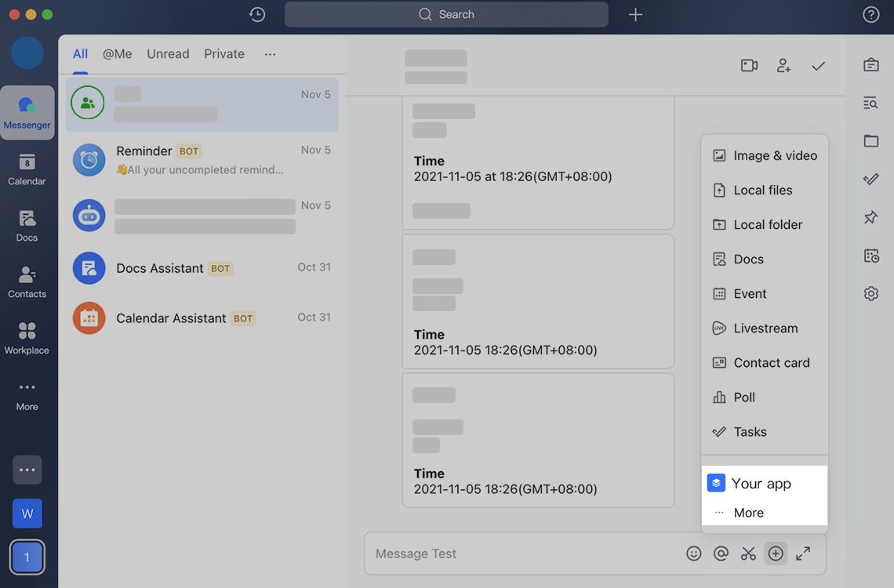Choose Livestream from the menu
This screenshot has width=894, height=588.
click(765, 328)
